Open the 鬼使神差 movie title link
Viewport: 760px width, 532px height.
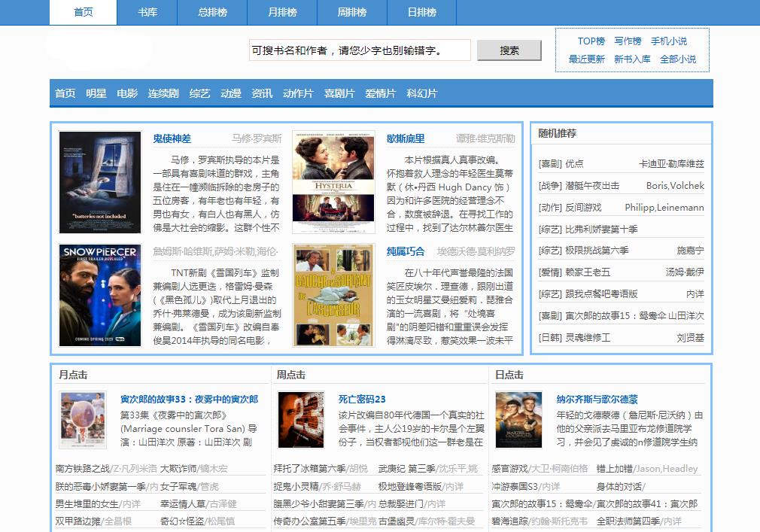172,138
